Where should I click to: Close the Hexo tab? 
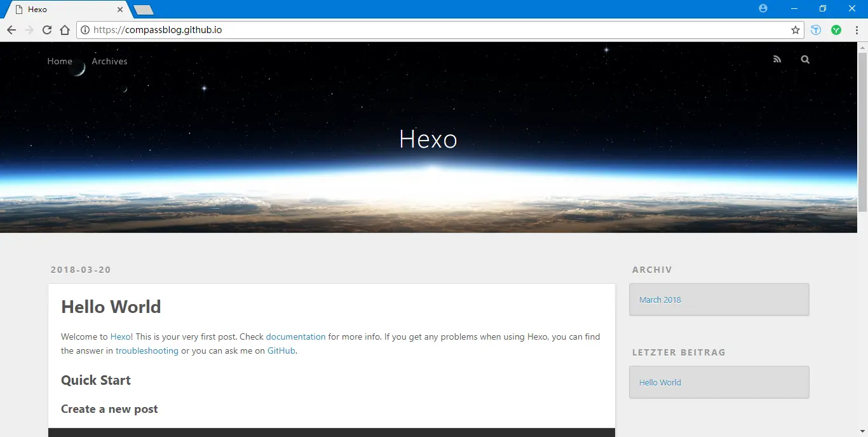click(120, 10)
